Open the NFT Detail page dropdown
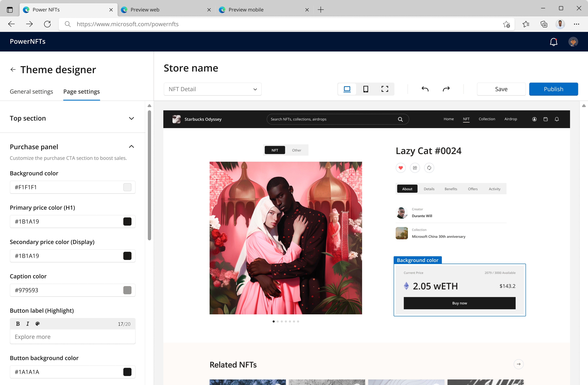Screen dimensions: 588x385 click(x=212, y=89)
